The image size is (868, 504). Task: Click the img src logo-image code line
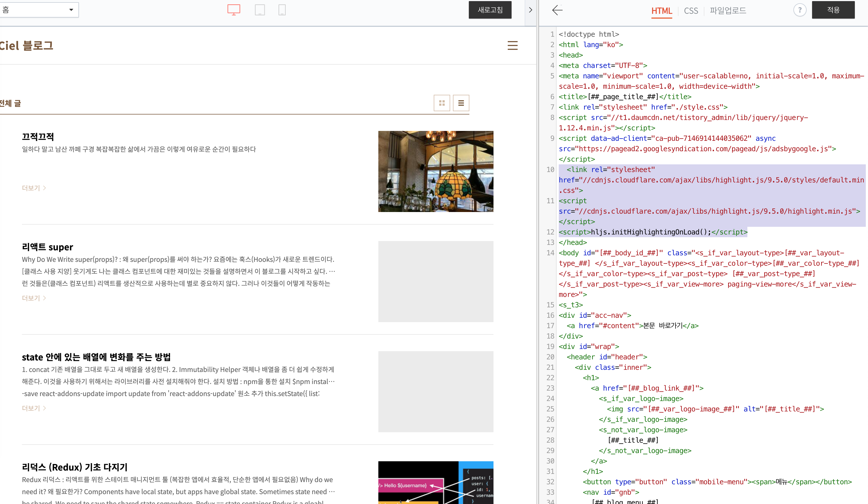click(x=715, y=409)
